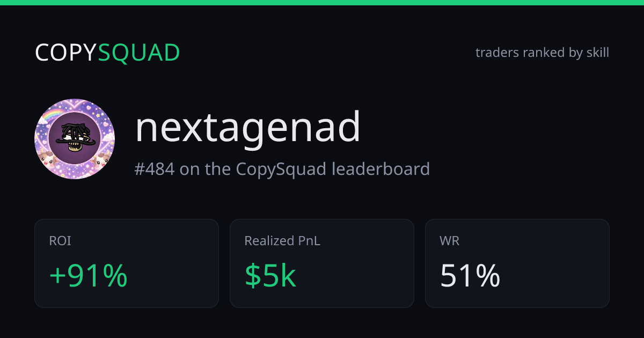
Task: Click the Realized PnL label text
Action: [x=282, y=241]
